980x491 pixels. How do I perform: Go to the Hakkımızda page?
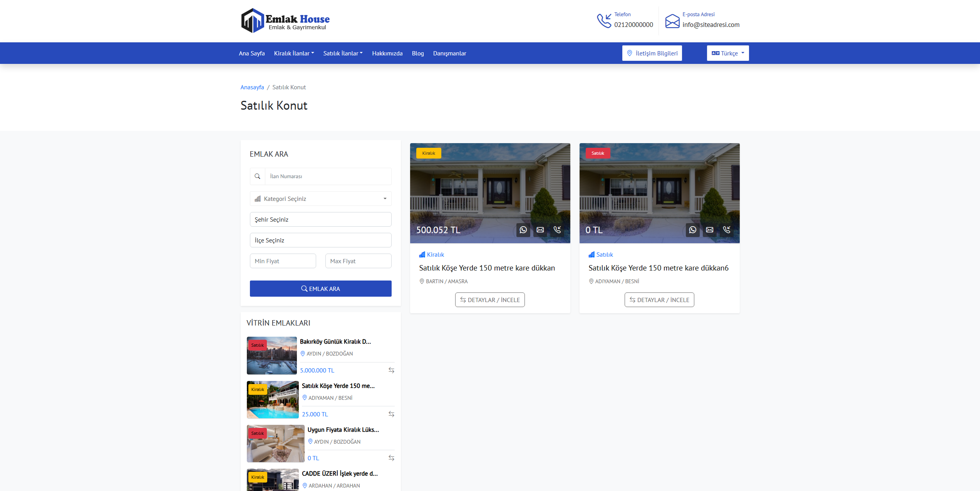point(387,53)
